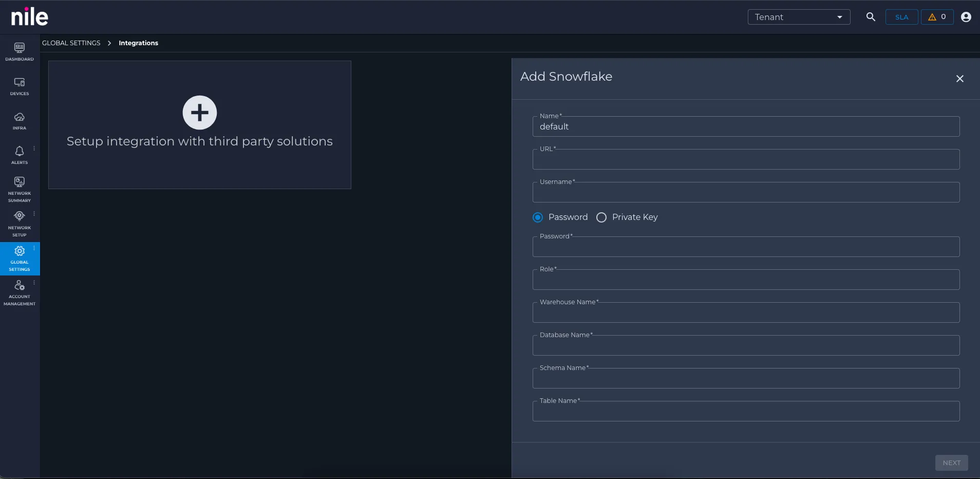Click the Integrations breadcrumb
This screenshot has height=479, width=980.
coord(139,43)
